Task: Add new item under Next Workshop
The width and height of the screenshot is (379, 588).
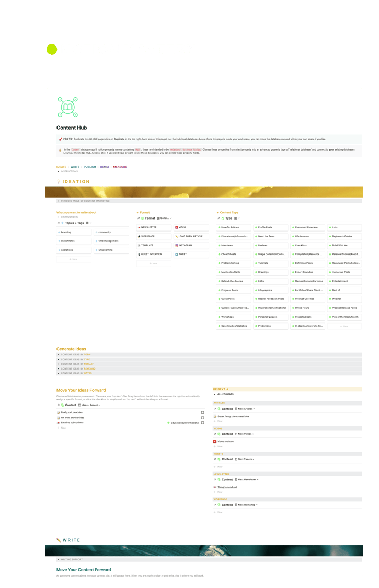Action: 219,512
